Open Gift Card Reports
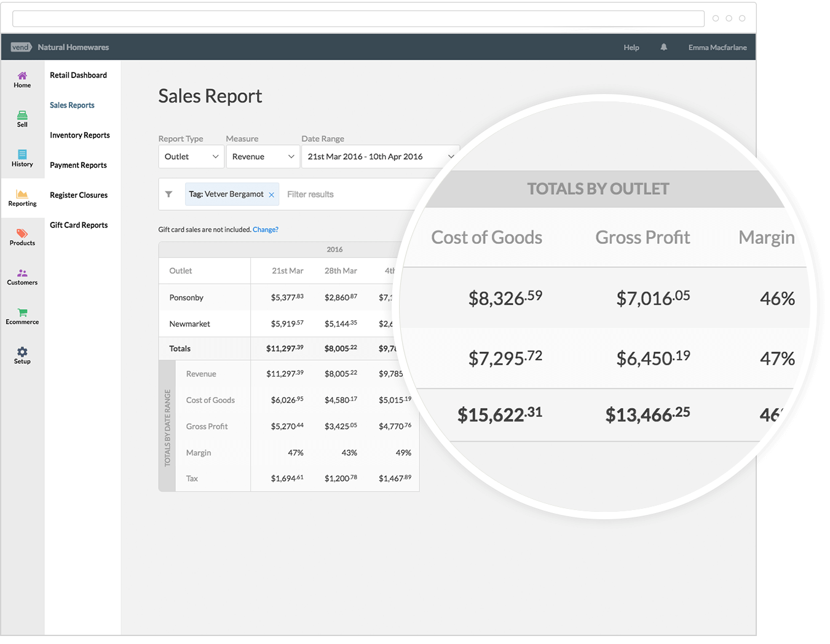 coord(79,225)
